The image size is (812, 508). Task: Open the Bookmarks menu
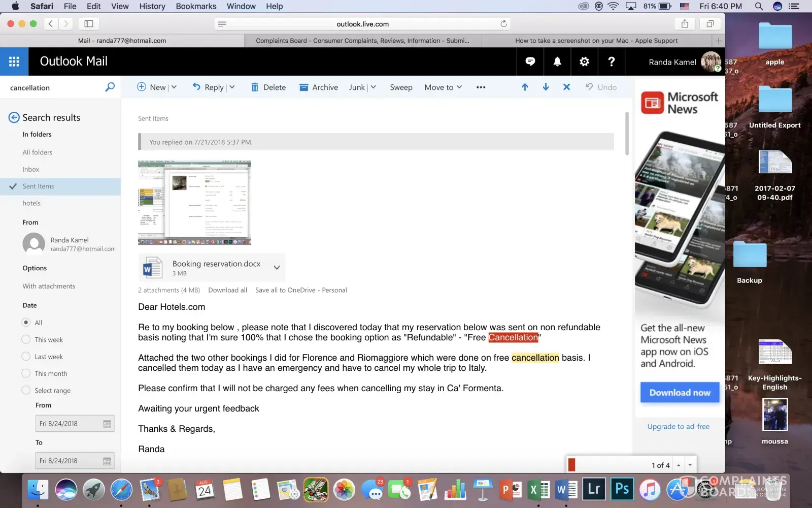tap(196, 6)
